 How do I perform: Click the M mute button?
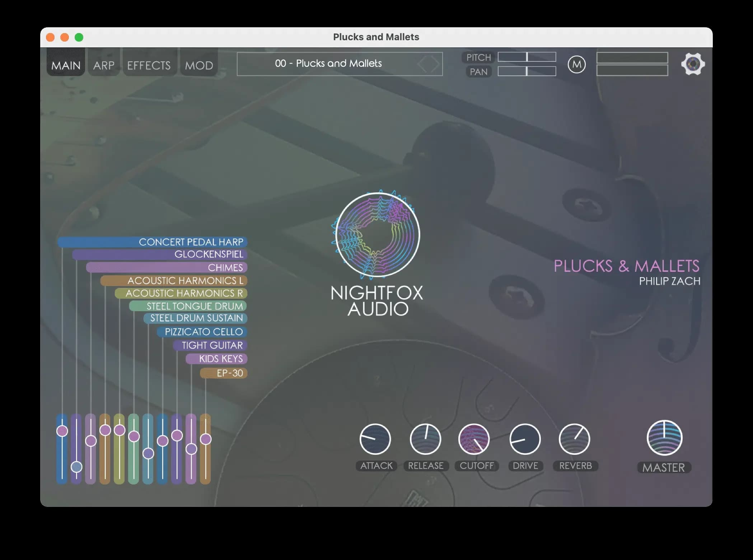click(577, 65)
